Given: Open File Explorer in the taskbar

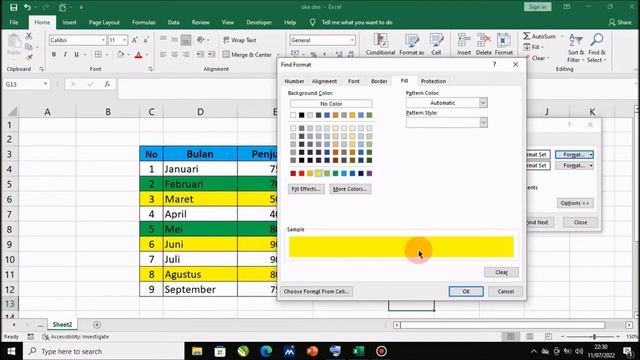Looking at the screenshot, I should pos(197,351).
